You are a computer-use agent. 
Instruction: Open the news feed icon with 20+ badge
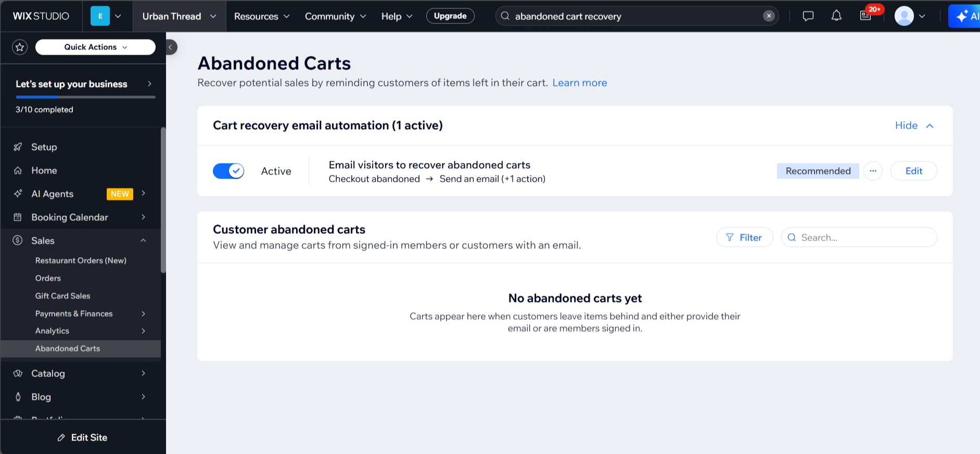click(x=866, y=16)
